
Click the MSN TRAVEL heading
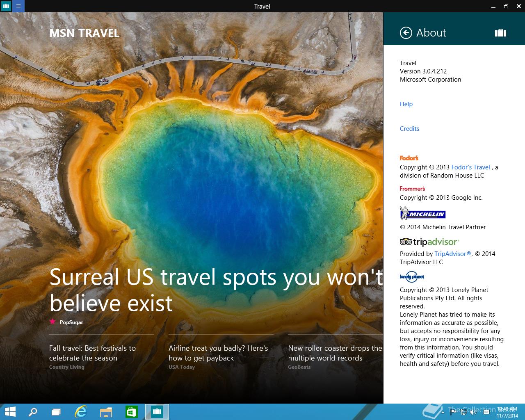[x=84, y=33]
